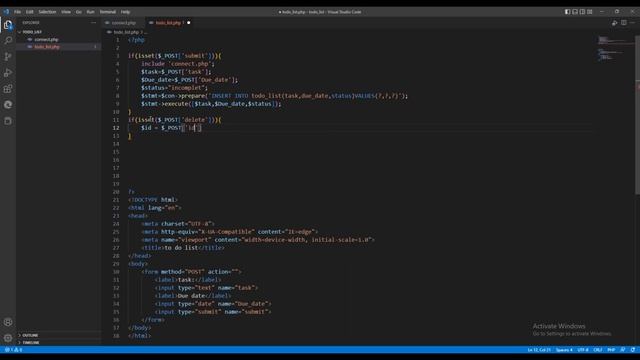
Task: Toggle secondary side bar layout button
Action: click(582, 12)
